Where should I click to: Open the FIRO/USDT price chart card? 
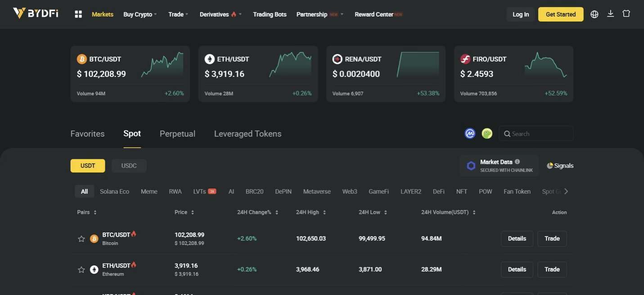(x=513, y=74)
